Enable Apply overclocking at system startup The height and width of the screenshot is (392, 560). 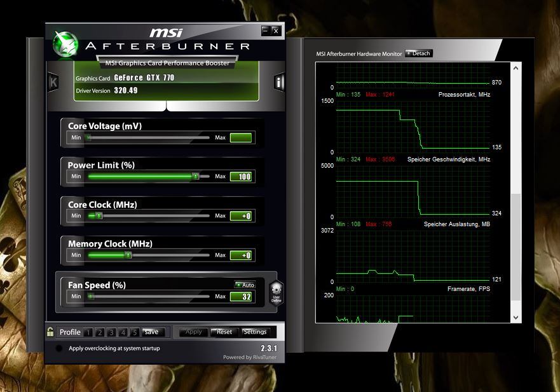pos(59,348)
